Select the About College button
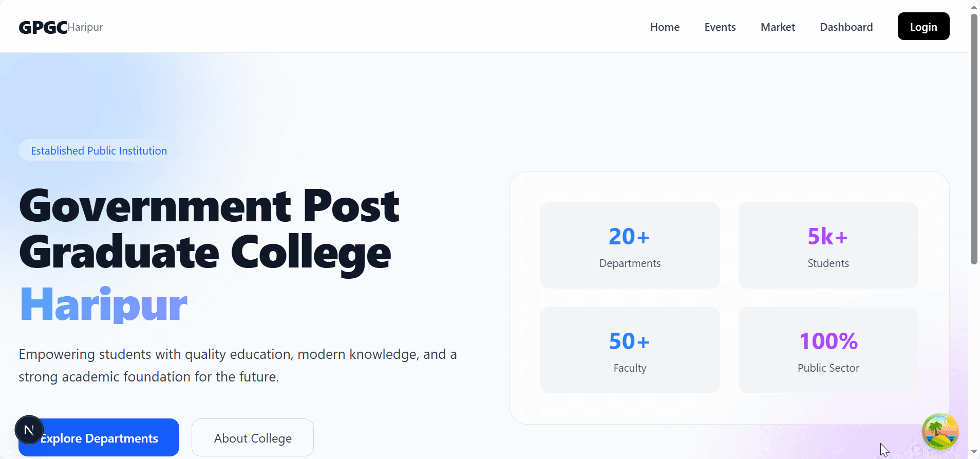 pos(252,437)
